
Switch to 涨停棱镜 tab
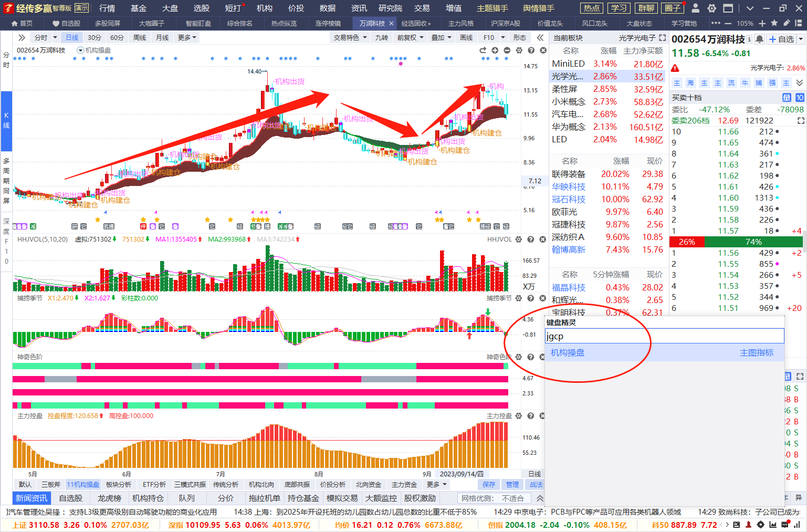point(328,24)
